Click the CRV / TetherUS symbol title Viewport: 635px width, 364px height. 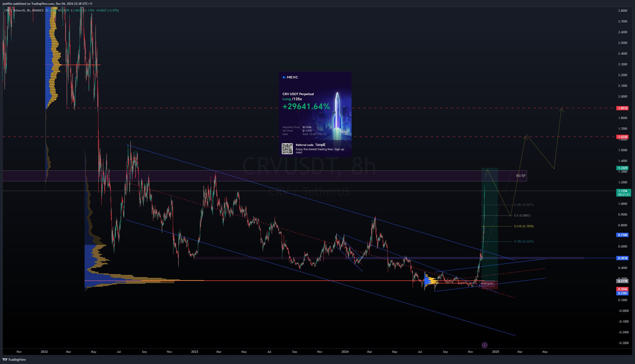(15, 10)
